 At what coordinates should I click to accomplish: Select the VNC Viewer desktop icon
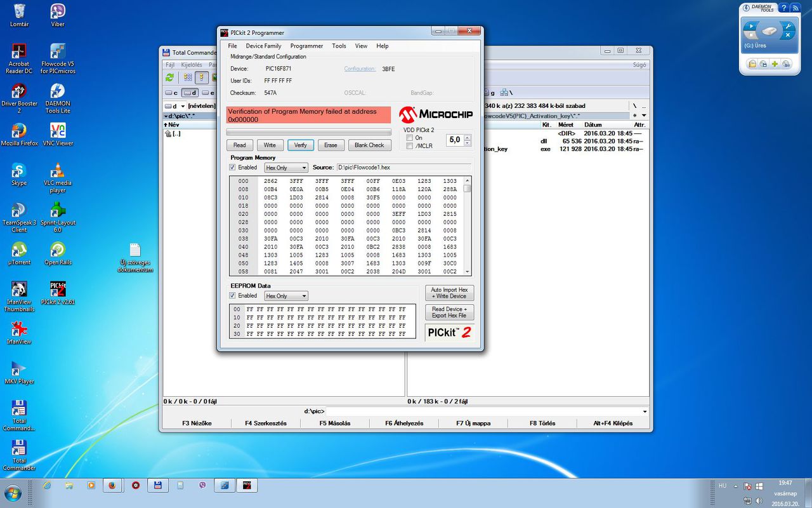pos(58,134)
